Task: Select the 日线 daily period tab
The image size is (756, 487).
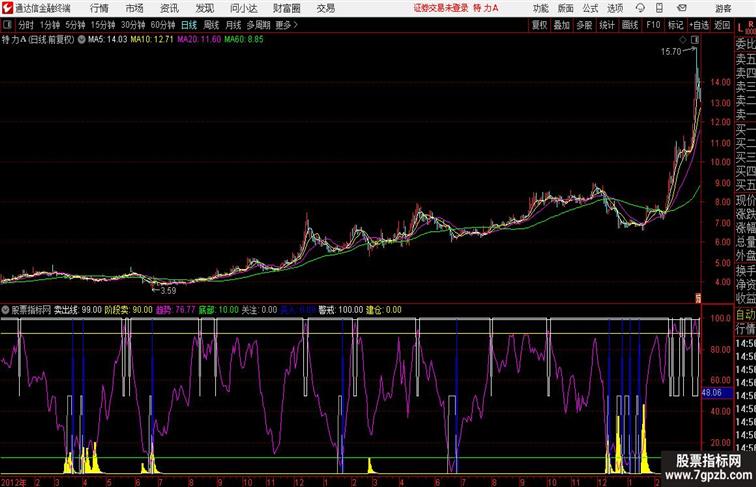Action: point(189,25)
